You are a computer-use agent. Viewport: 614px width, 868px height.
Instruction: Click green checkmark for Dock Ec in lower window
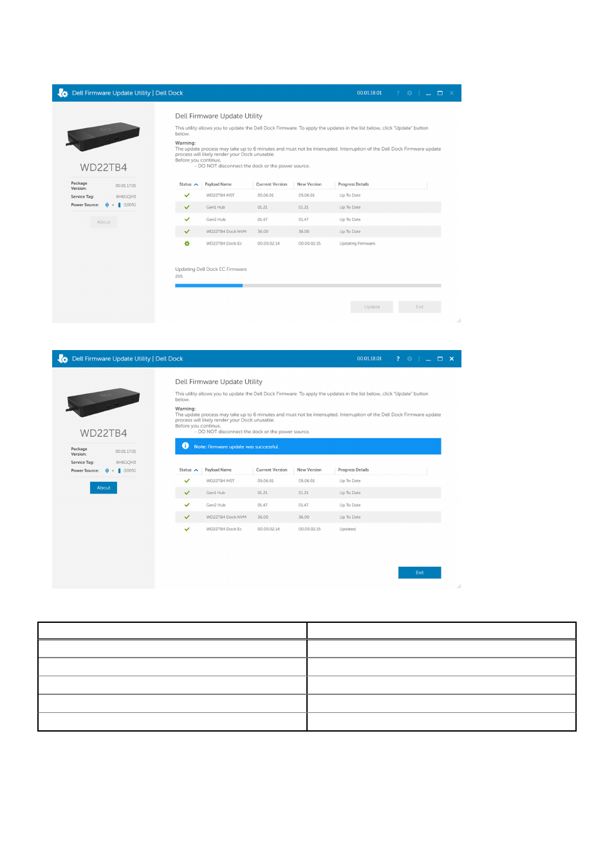click(x=187, y=530)
